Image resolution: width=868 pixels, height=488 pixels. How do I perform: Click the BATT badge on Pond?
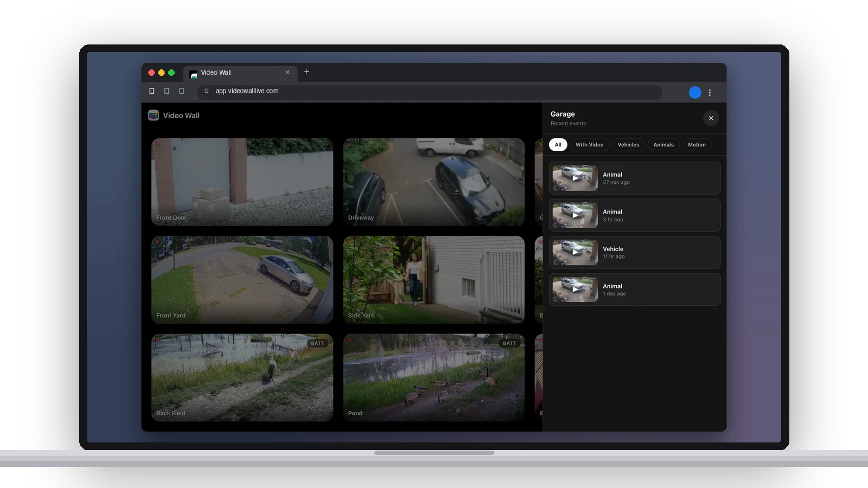(x=509, y=343)
